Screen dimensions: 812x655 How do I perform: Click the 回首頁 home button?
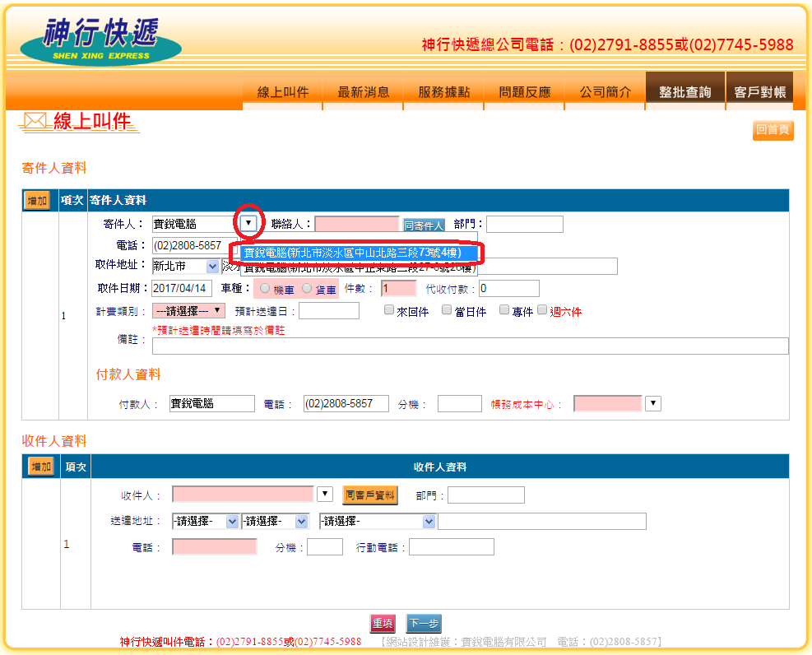click(x=773, y=130)
